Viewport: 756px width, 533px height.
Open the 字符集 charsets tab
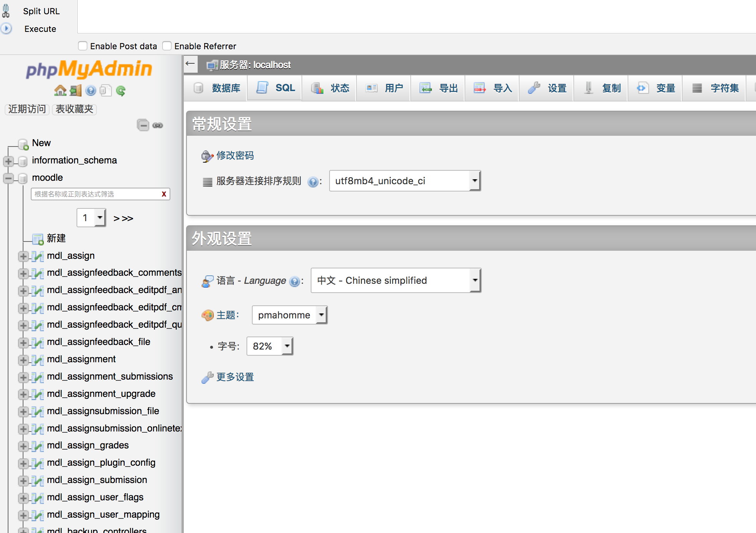point(714,88)
